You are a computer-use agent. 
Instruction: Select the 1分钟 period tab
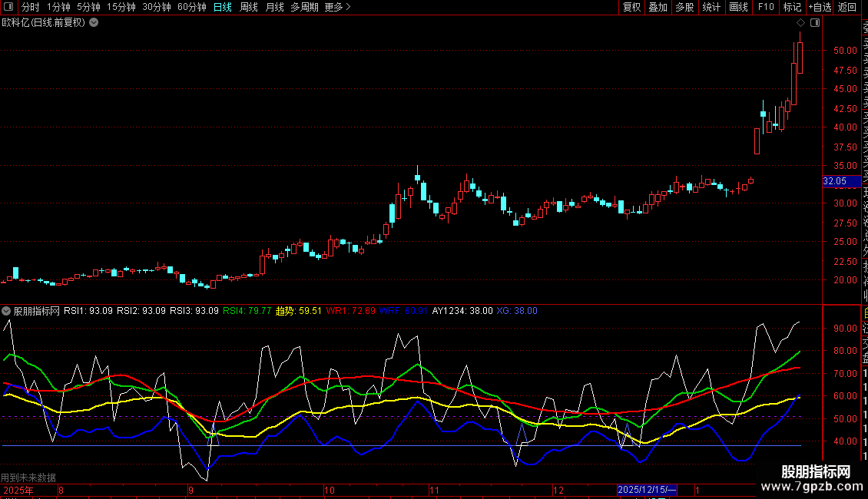pos(58,7)
